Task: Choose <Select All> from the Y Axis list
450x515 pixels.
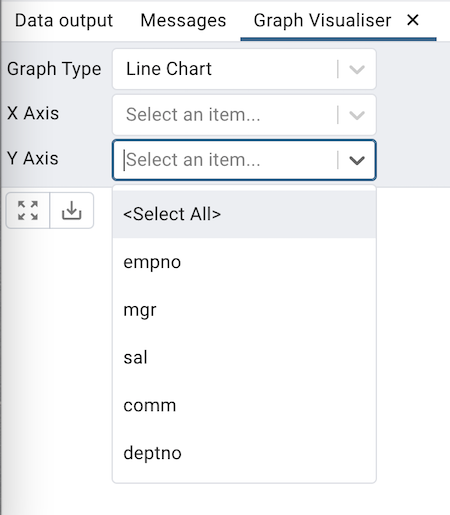Action: click(244, 214)
